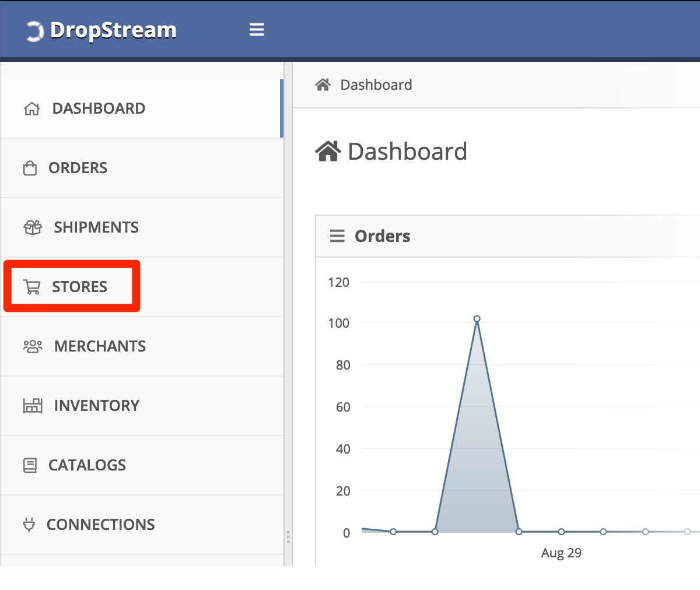Click the Dashboard page heading text

tap(407, 152)
